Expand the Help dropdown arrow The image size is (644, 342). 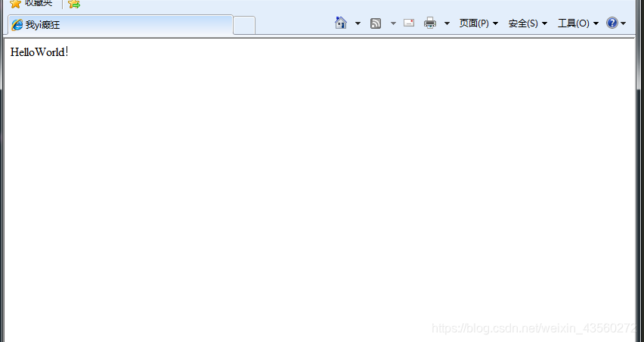click(x=623, y=23)
